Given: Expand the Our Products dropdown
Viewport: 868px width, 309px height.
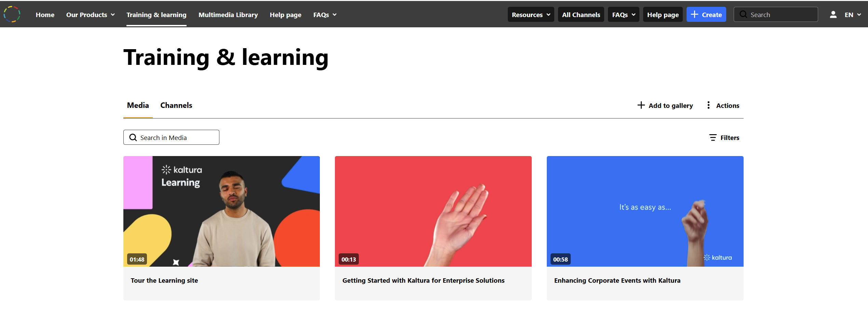Looking at the screenshot, I should [91, 15].
